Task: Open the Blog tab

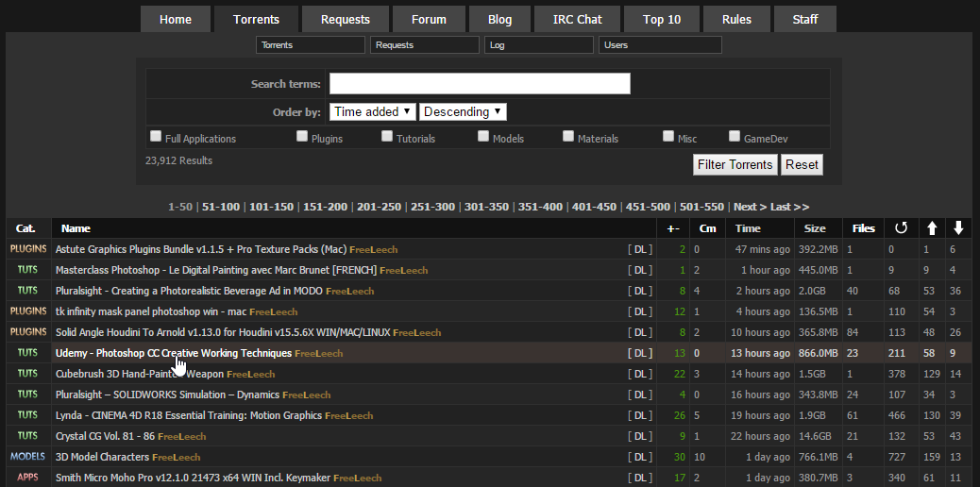Action: coord(499,20)
